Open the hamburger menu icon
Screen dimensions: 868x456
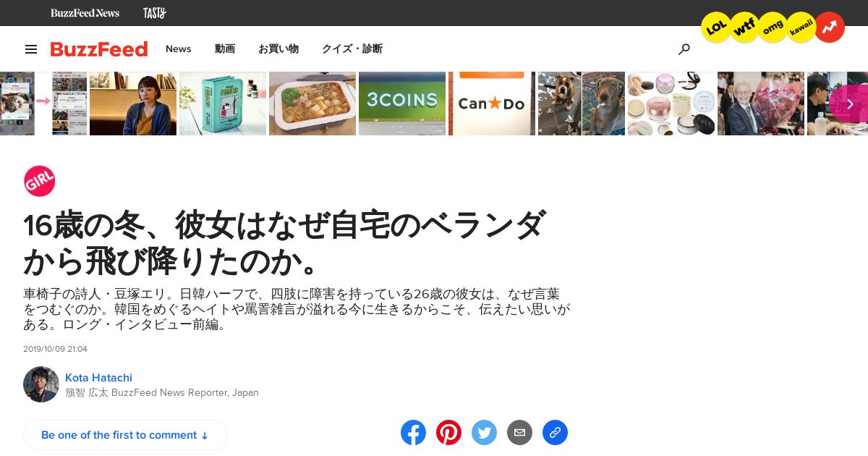pyautogui.click(x=31, y=49)
